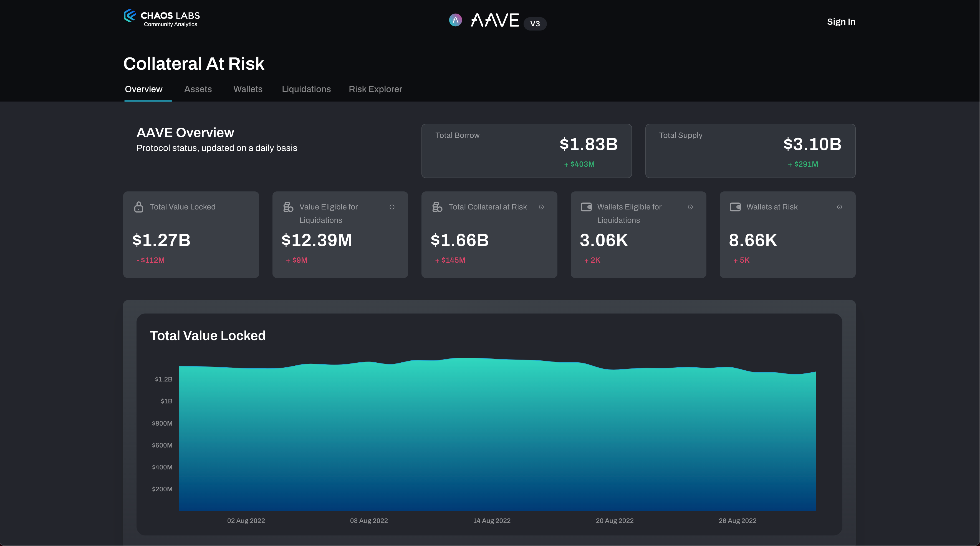Select the Total Supply card
Screen dimensions: 980x546
pos(750,151)
